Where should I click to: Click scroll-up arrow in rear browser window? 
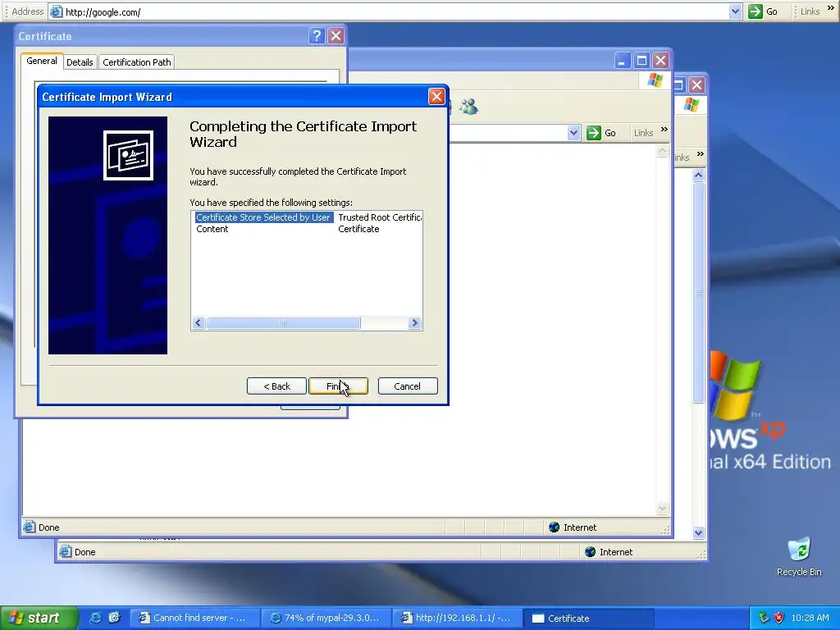point(698,175)
